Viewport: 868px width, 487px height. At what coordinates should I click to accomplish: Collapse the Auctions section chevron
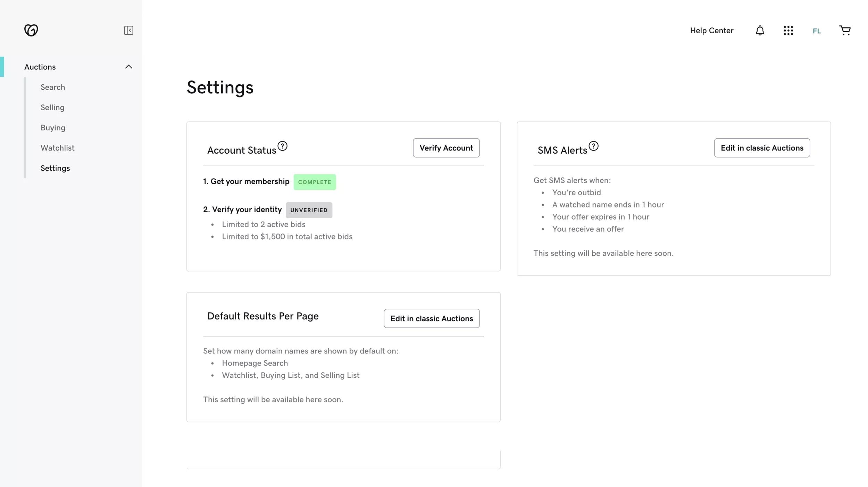(128, 67)
